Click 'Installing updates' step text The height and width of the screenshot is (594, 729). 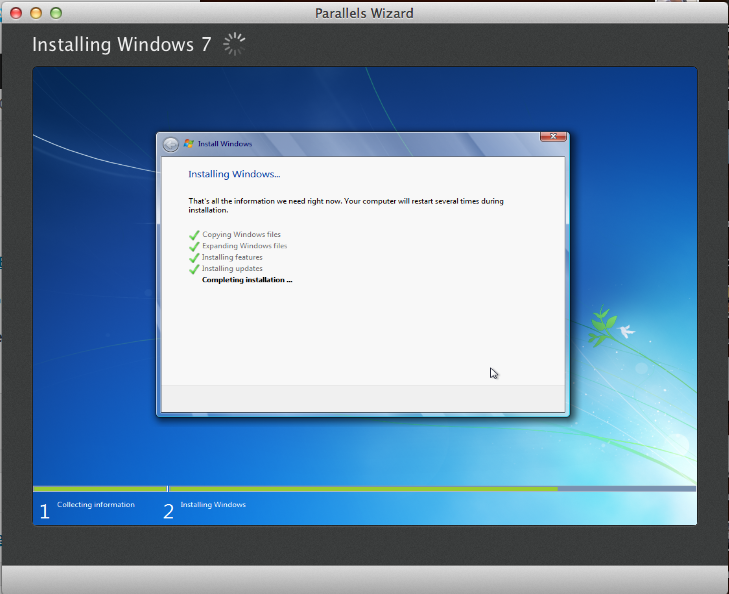coord(232,269)
